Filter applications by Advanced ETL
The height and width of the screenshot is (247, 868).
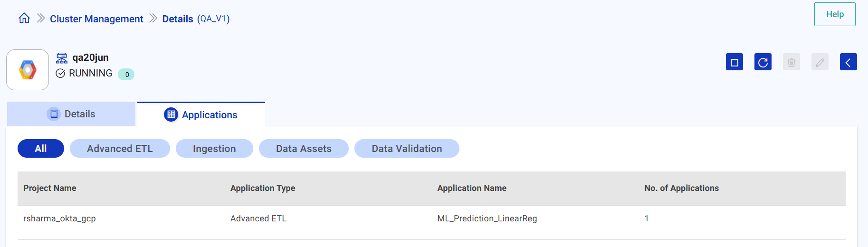120,149
